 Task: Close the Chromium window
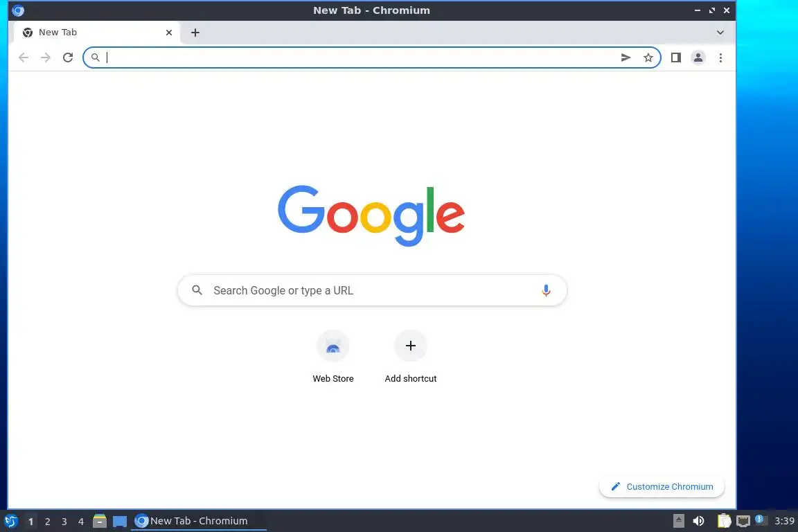[x=727, y=10]
